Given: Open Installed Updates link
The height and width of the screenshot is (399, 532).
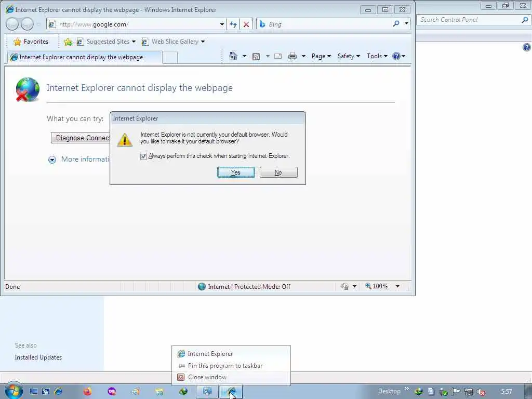Looking at the screenshot, I should (38, 357).
